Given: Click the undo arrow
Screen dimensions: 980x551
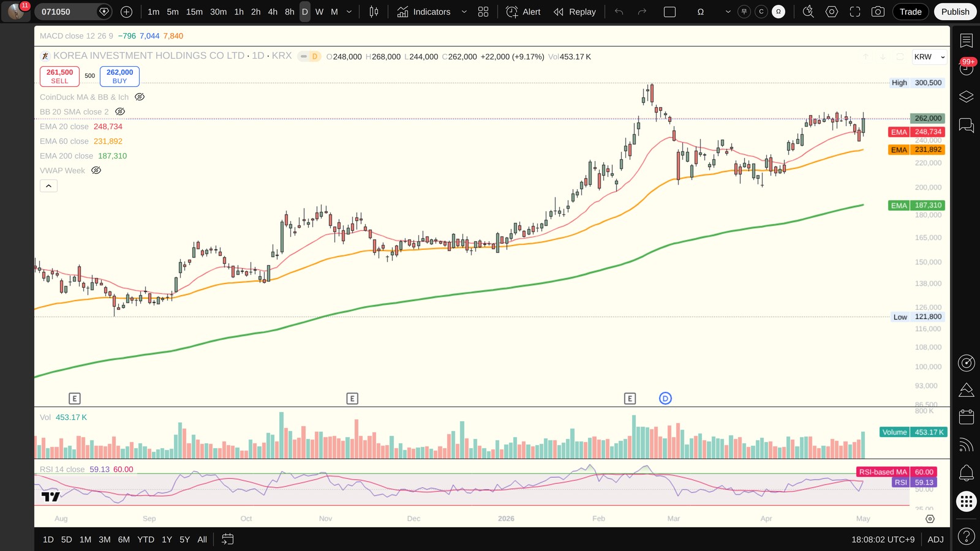Looking at the screenshot, I should pyautogui.click(x=619, y=12).
